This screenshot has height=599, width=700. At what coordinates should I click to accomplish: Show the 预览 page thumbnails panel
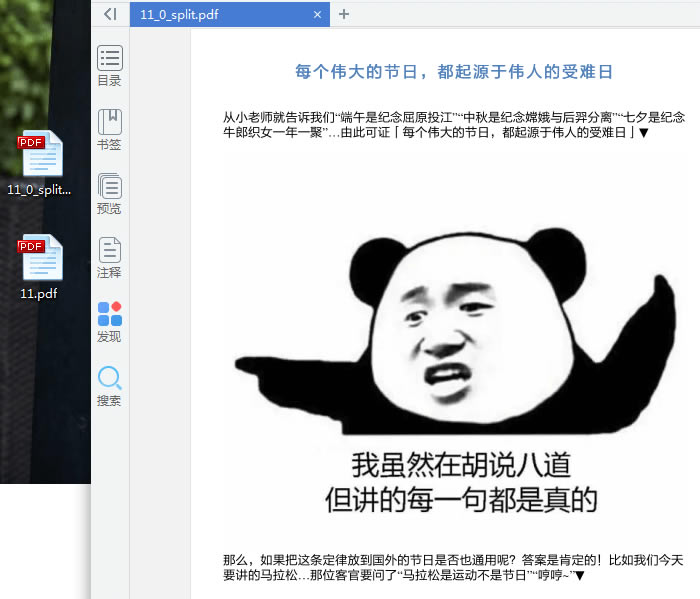point(109,194)
